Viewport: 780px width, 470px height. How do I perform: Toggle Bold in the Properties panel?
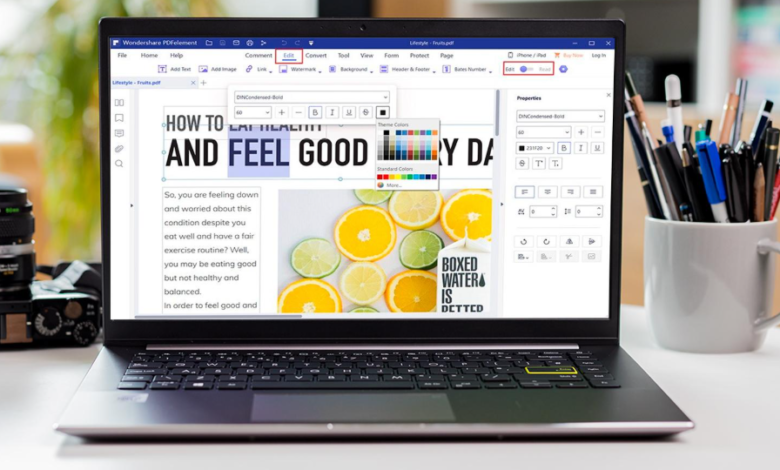point(564,148)
